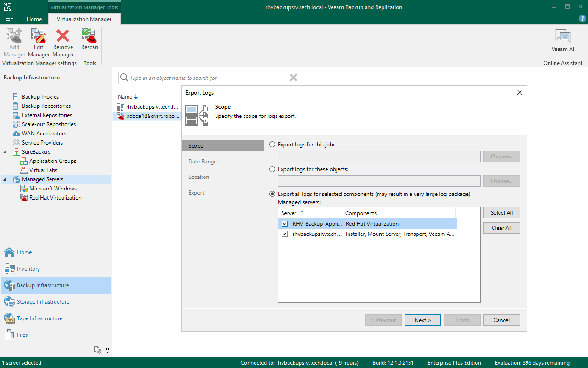Image resolution: width=588 pixels, height=368 pixels.
Task: Click the Microsoft Windows server icon
Action: [24, 189]
